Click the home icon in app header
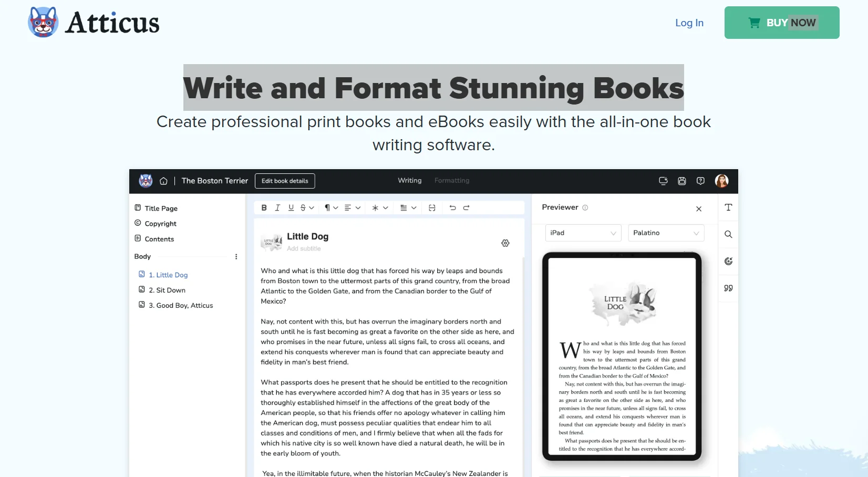Screen dimensions: 868x477 click(163, 181)
